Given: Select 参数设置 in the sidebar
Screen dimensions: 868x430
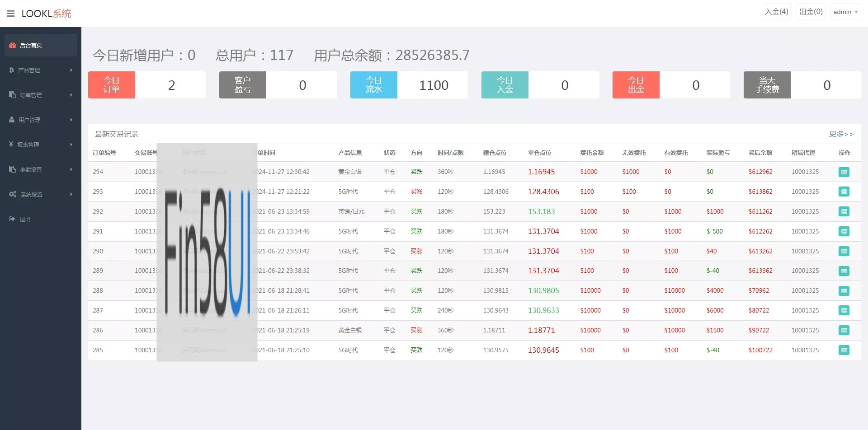Looking at the screenshot, I should (x=40, y=169).
